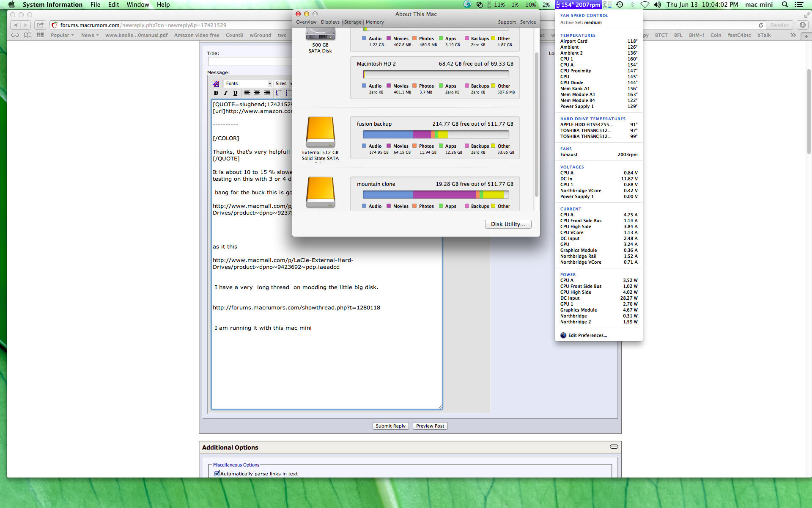Click the Disk Utility button
Viewport: 812px width, 508px height.
click(508, 224)
